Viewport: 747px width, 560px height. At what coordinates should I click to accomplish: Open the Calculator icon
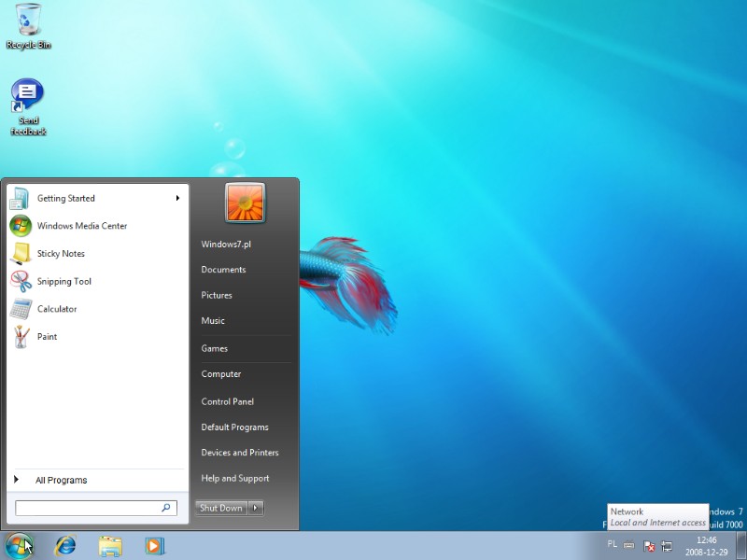(x=21, y=309)
